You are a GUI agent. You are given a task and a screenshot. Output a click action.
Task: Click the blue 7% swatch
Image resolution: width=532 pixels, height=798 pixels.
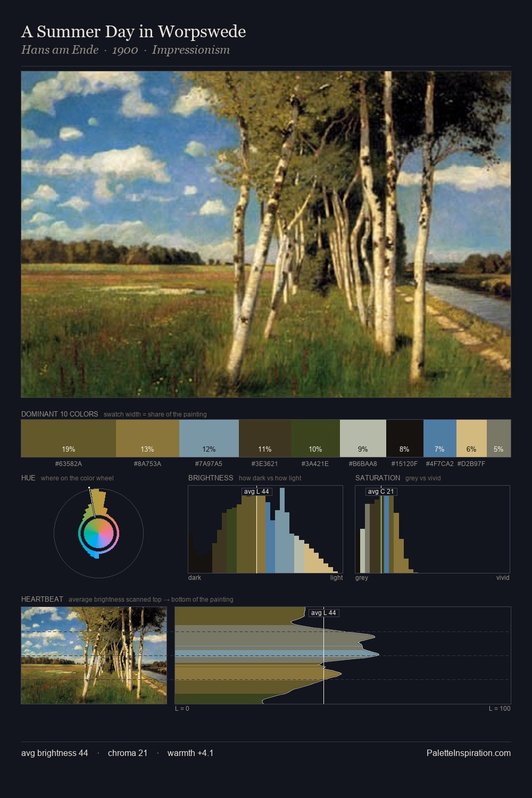click(440, 438)
